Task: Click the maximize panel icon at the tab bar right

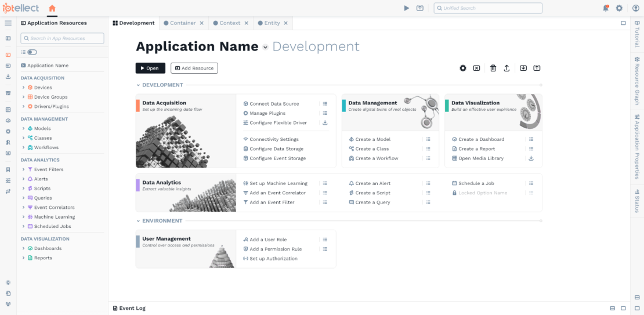Action: tap(623, 23)
